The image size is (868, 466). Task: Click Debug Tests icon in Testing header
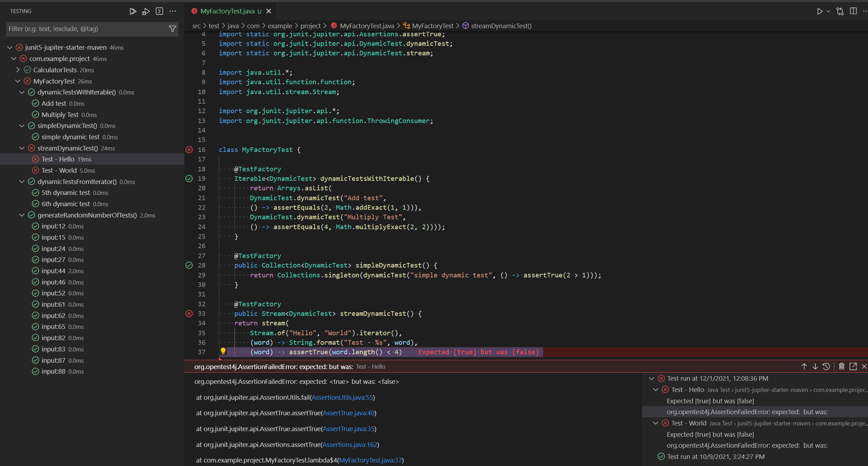point(146,12)
